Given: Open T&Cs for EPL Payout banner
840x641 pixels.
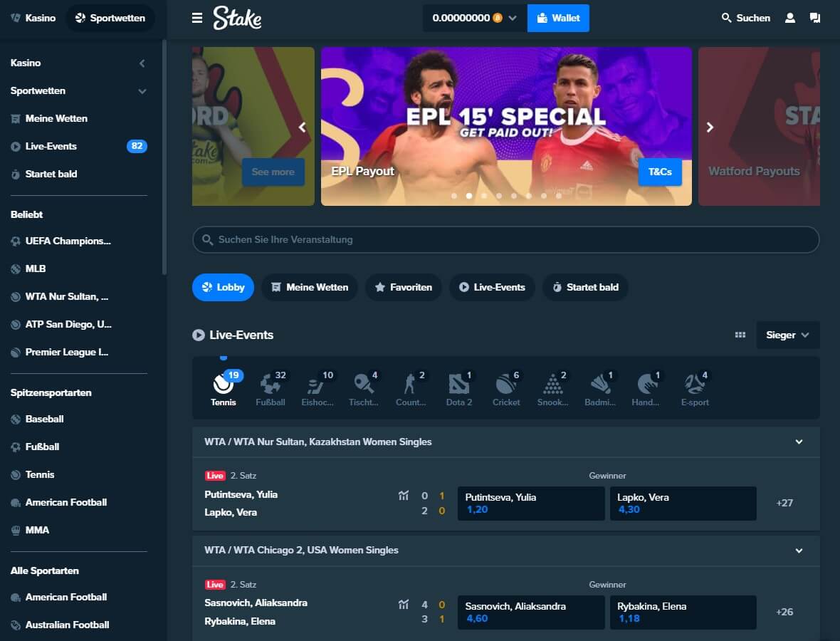Looking at the screenshot, I should coord(660,172).
